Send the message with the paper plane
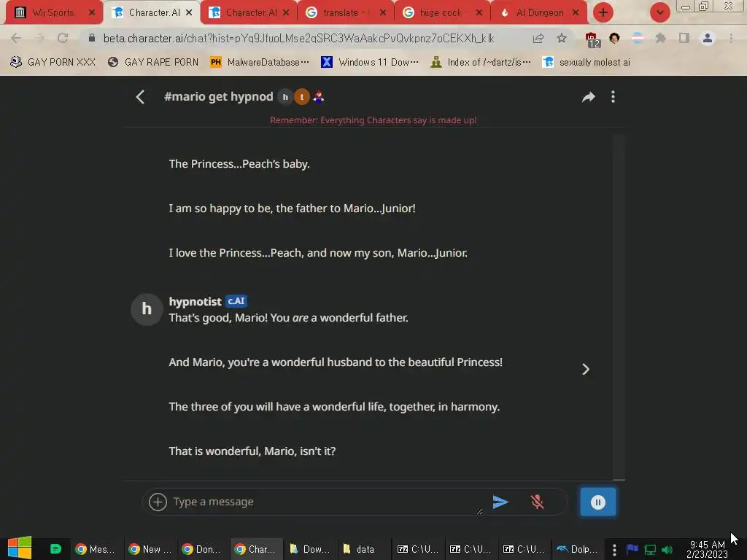This screenshot has height=560, width=747. click(500, 502)
